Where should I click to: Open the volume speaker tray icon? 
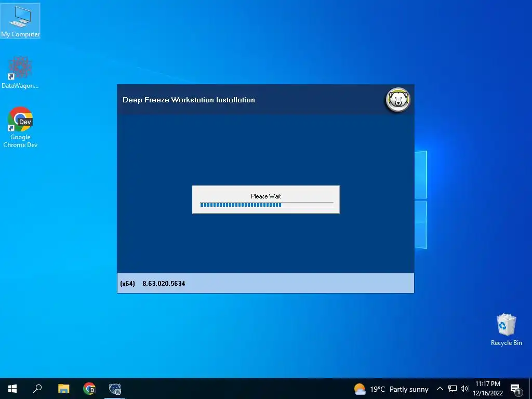[x=464, y=389]
